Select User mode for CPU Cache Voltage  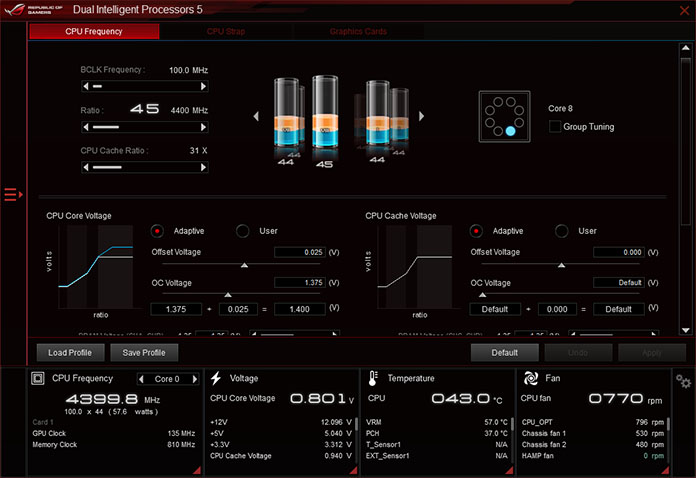coord(562,231)
